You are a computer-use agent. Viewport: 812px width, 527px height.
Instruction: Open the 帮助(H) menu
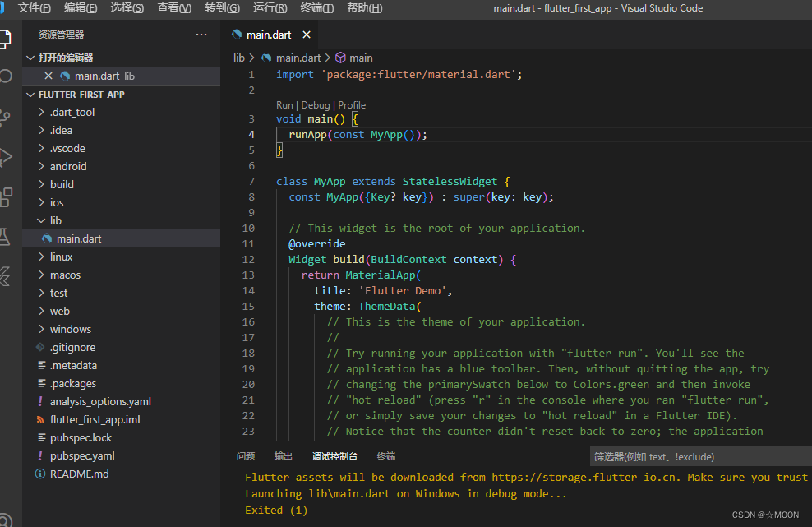coord(365,8)
